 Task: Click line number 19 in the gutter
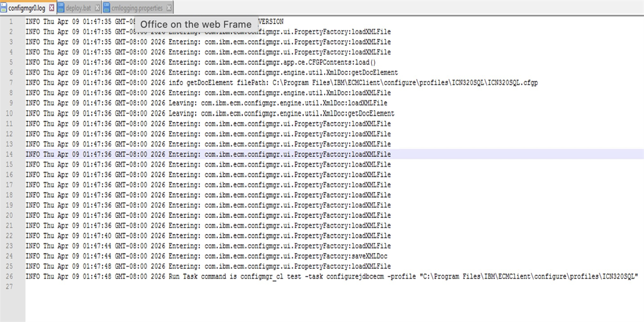10,205
